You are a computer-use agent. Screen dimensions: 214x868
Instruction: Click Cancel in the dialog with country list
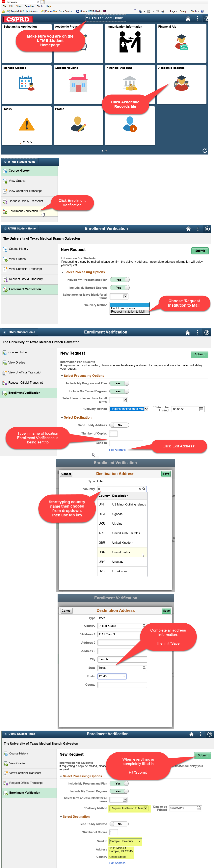(66, 473)
